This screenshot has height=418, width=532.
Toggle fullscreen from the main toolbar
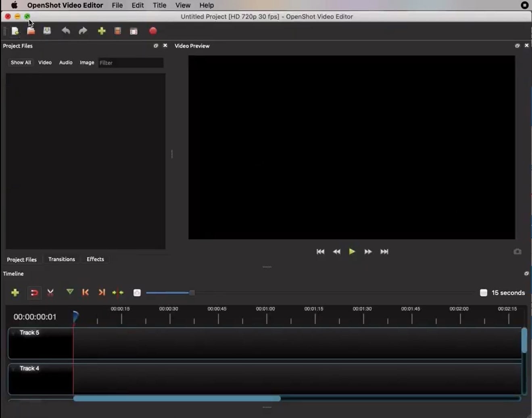click(x=134, y=31)
